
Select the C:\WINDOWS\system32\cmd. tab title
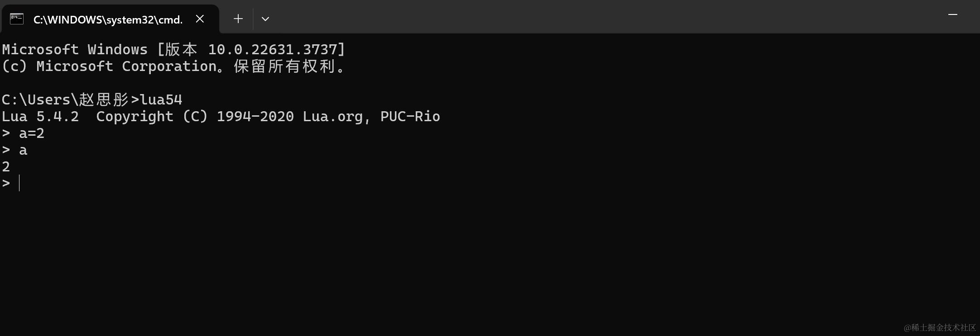click(x=108, y=19)
